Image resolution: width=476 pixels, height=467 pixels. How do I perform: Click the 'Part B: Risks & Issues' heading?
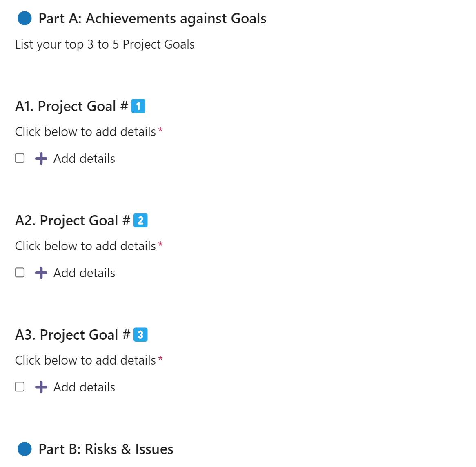106,449
